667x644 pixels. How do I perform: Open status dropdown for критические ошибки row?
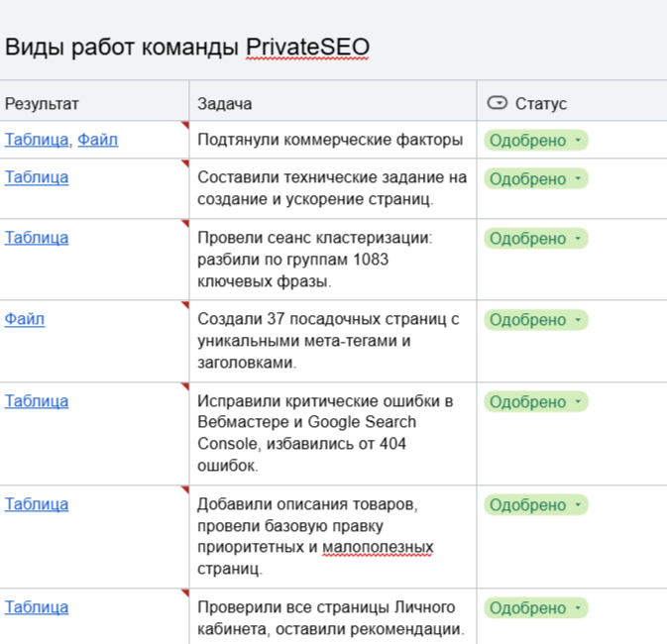tap(536, 401)
